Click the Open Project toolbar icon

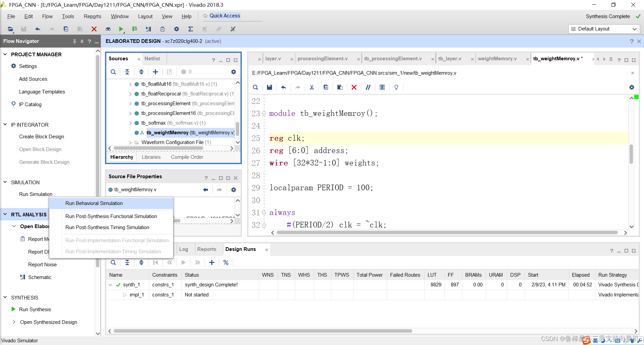pyautogui.click(x=10, y=29)
